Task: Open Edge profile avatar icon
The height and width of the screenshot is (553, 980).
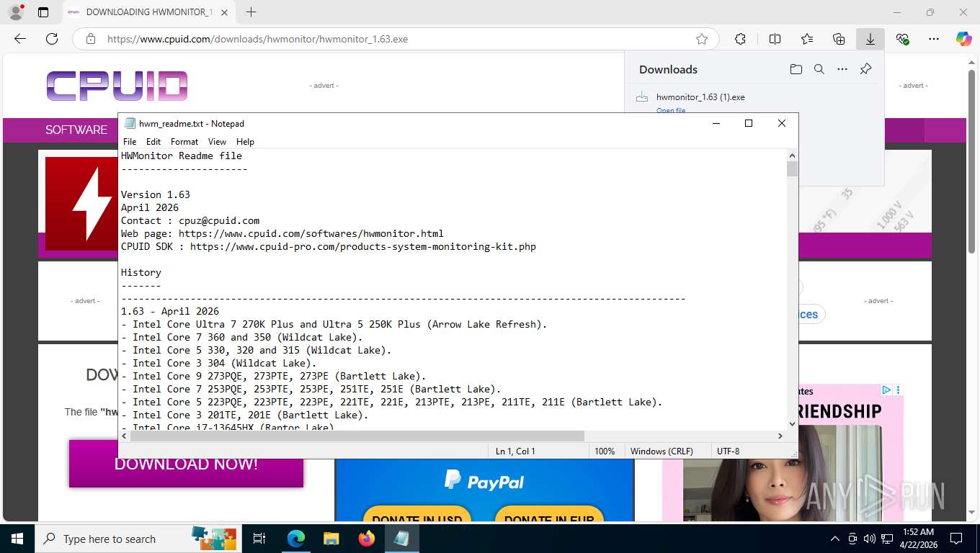Action: [x=15, y=12]
